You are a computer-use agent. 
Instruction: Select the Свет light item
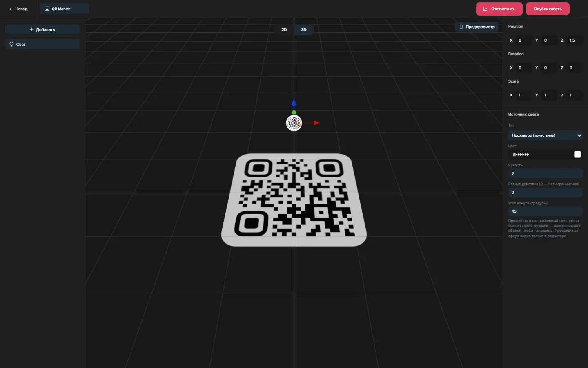tap(42, 44)
